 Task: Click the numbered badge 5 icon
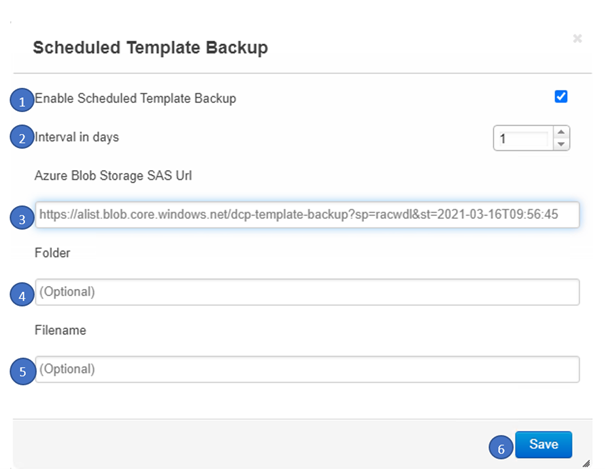click(22, 371)
